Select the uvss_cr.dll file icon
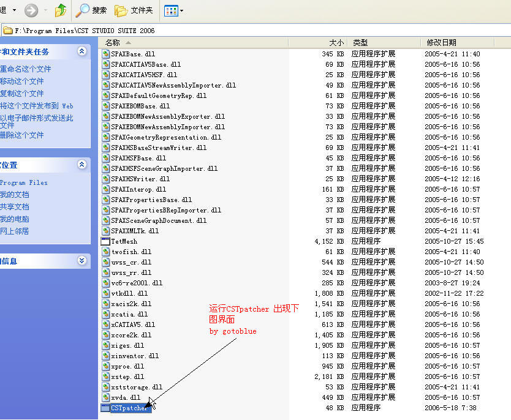 105,262
